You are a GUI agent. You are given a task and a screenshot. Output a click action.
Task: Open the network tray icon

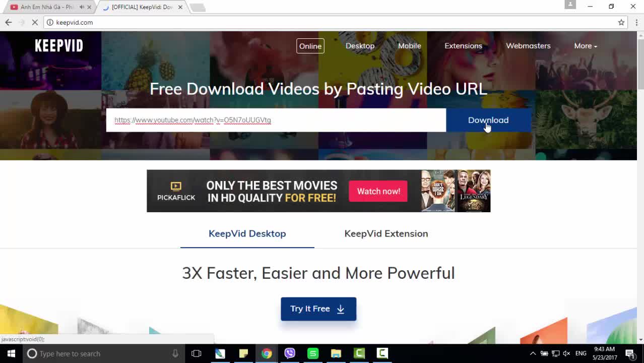[x=555, y=353]
